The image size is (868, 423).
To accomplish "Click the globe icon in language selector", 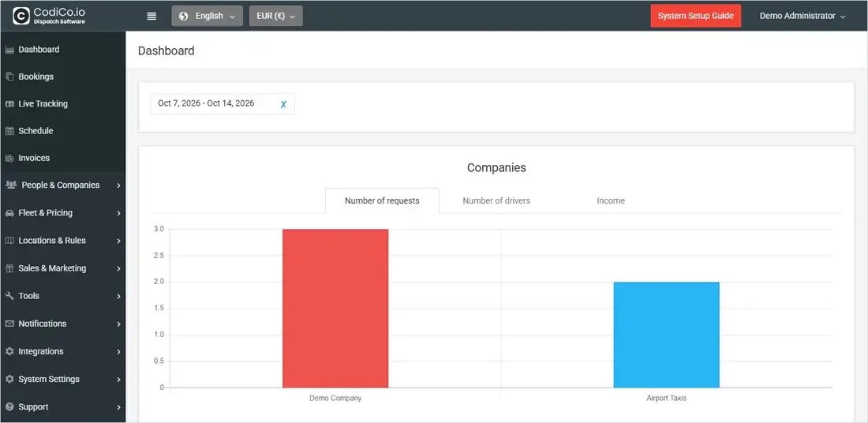I will pos(184,16).
